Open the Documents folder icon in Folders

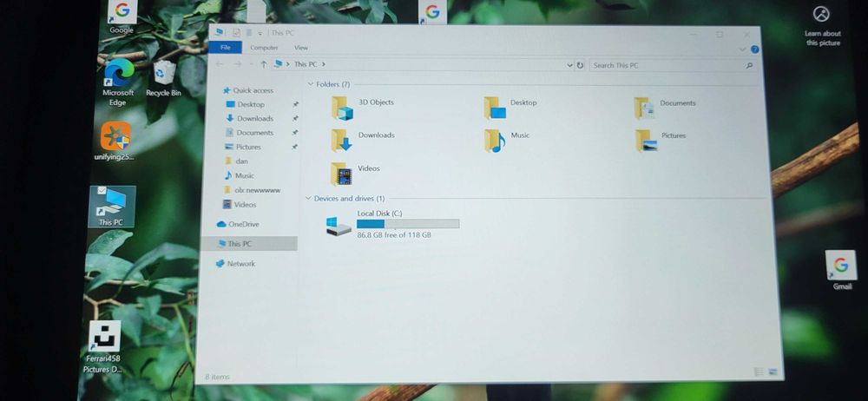pos(645,108)
